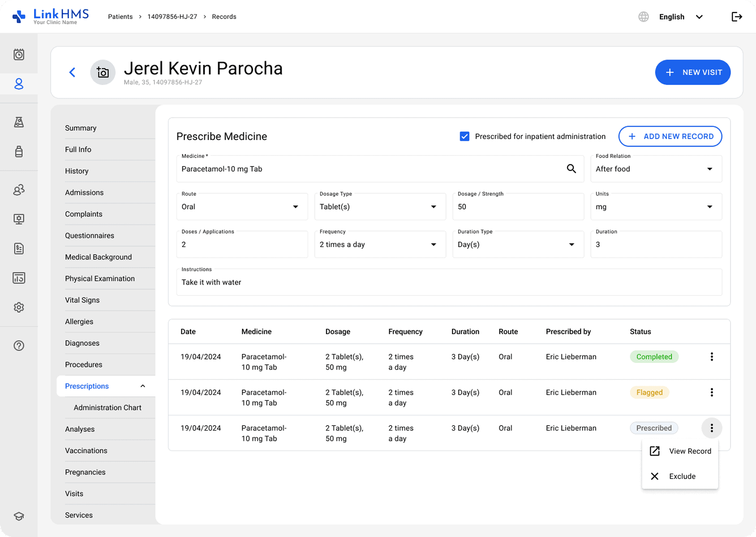Click the Instructions text field
Image resolution: width=756 pixels, height=537 pixels.
point(449,282)
